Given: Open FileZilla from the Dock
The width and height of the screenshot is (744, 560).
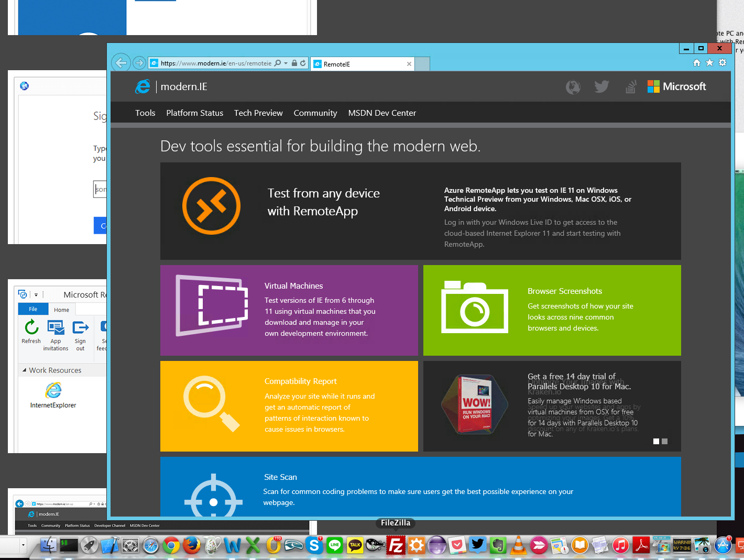Looking at the screenshot, I should tap(396, 545).
